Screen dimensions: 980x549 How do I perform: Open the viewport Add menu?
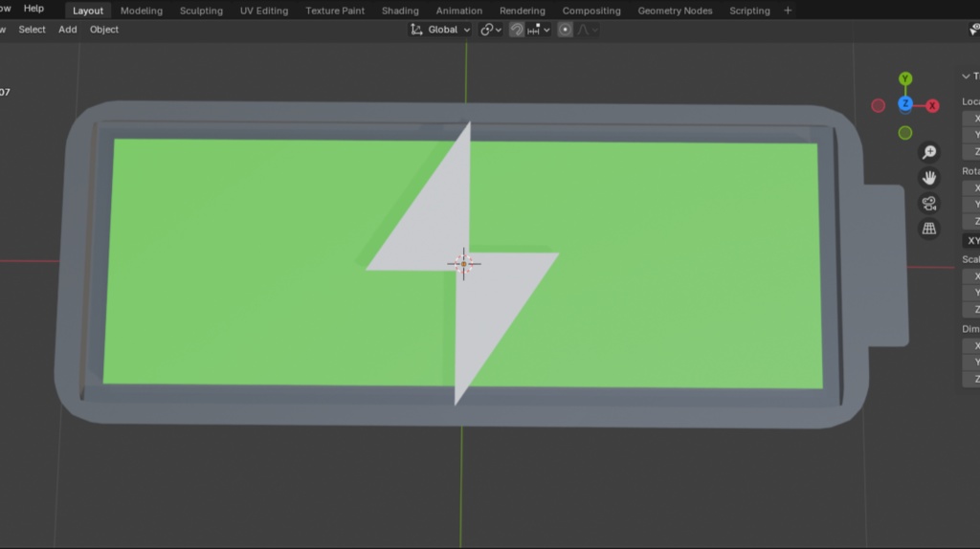(x=68, y=30)
